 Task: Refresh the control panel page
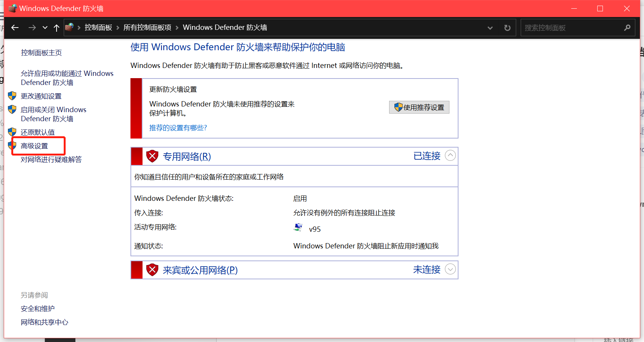pyautogui.click(x=508, y=28)
